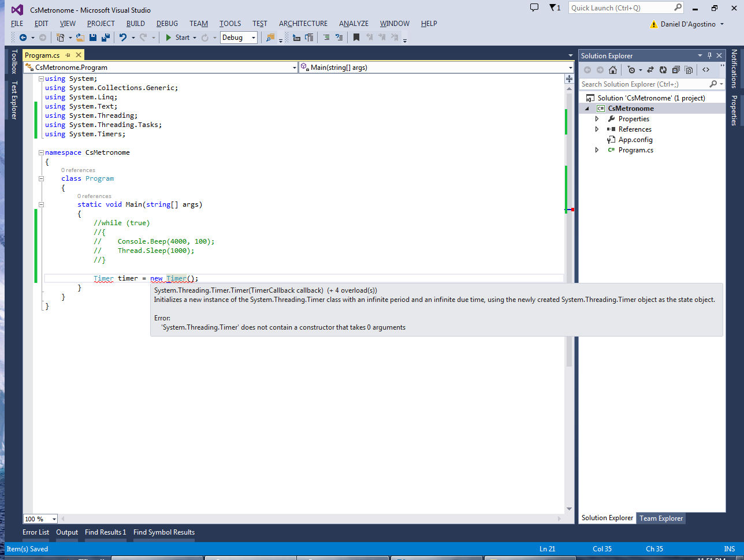
Task: Open the Notifications side tab
Action: point(734,68)
